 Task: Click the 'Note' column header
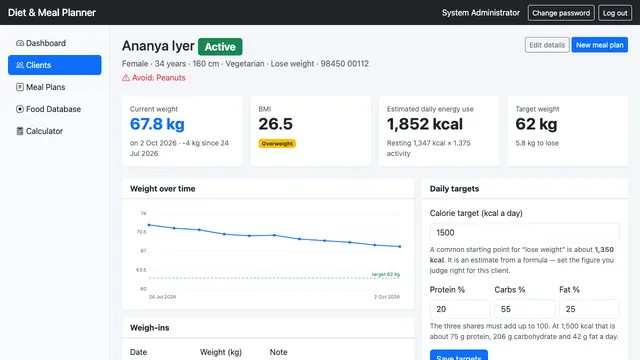pyautogui.click(x=278, y=352)
